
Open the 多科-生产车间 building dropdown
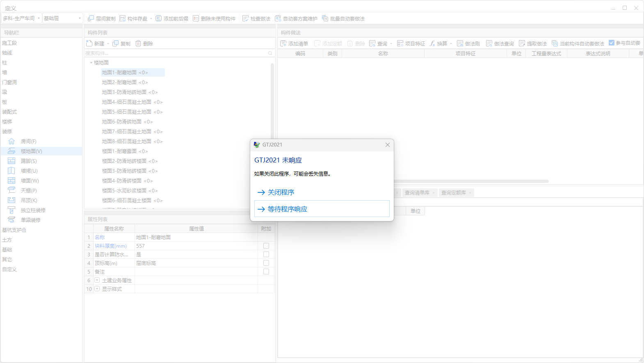[x=21, y=18]
